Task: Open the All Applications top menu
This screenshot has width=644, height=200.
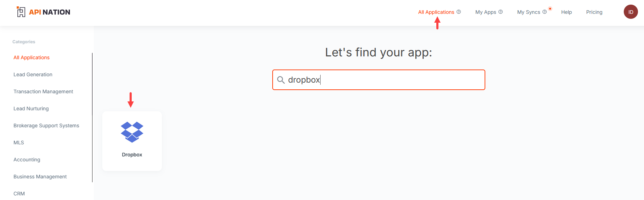Action: pyautogui.click(x=436, y=12)
